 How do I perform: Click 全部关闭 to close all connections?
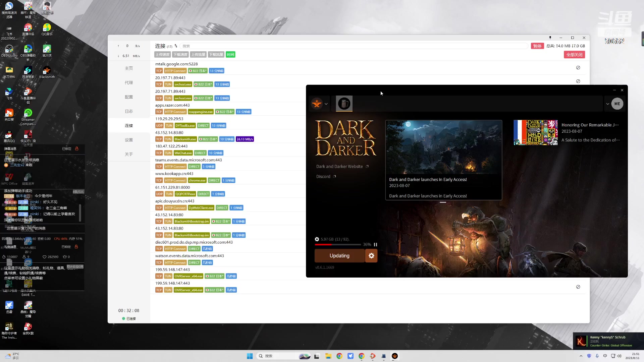click(574, 55)
